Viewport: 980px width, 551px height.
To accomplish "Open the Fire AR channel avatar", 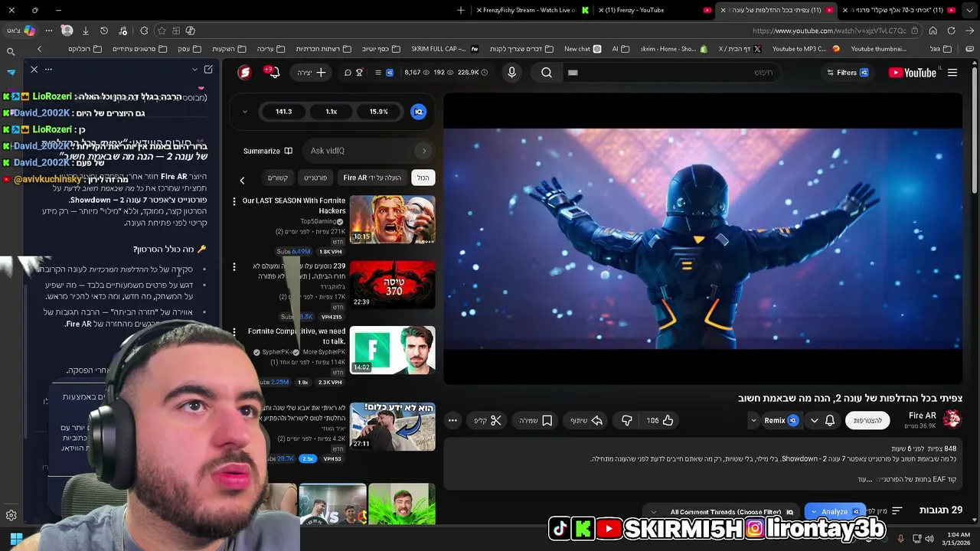I will tap(952, 419).
